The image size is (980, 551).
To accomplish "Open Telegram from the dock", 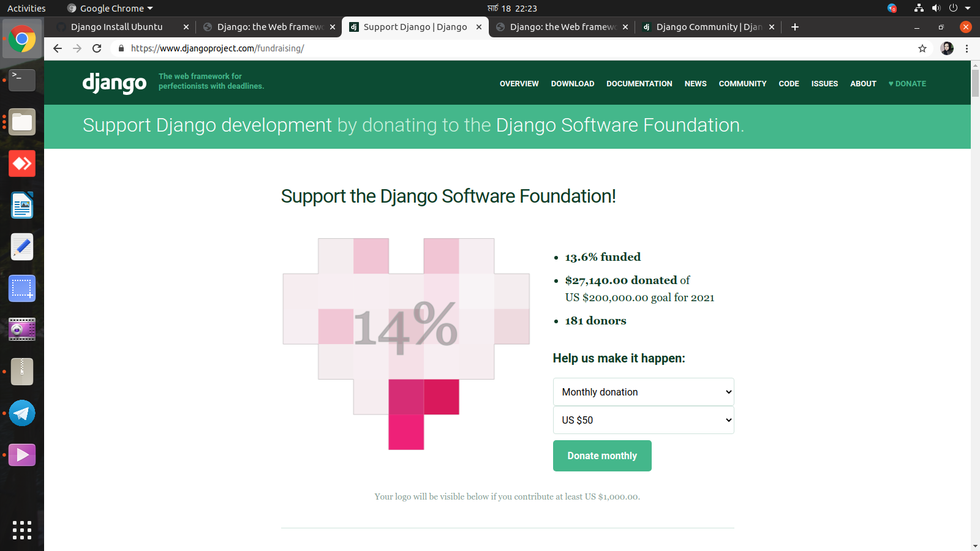I will pos(22,413).
